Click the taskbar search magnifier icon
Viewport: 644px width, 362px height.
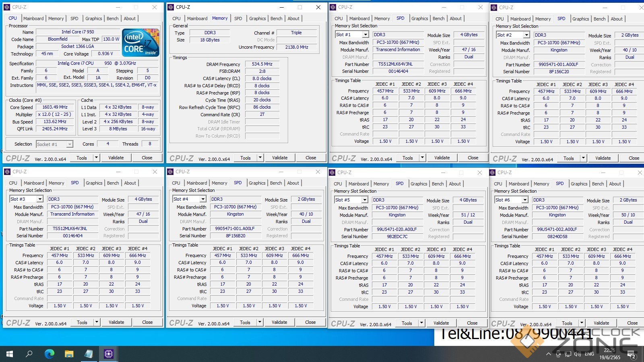(29, 354)
